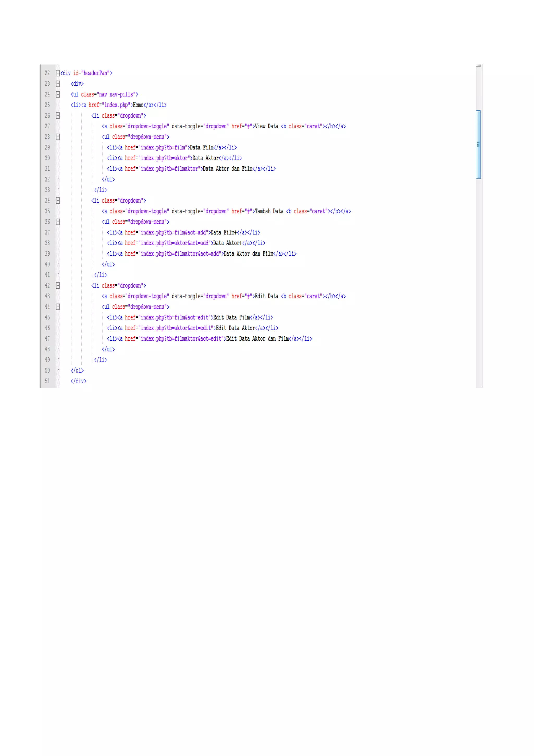This screenshot has width=534, height=756.
Task: Collapse the nav-pills ul fold on line 24
Action: (58, 94)
